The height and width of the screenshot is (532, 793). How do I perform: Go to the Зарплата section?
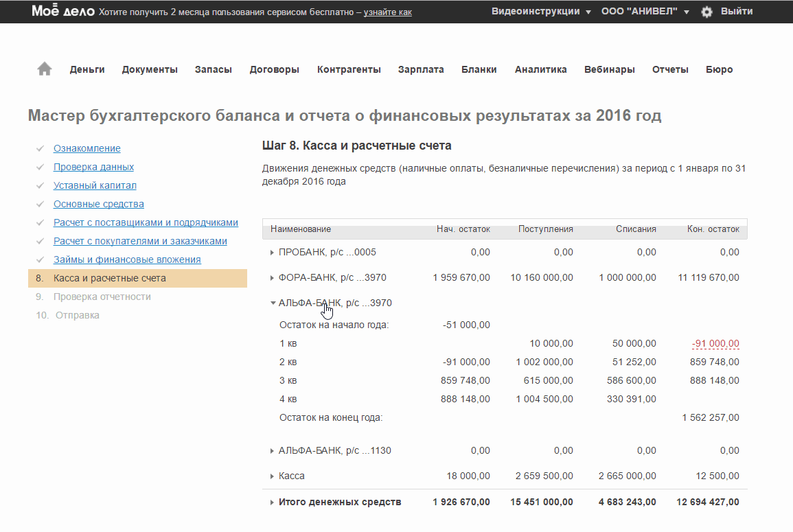(421, 69)
